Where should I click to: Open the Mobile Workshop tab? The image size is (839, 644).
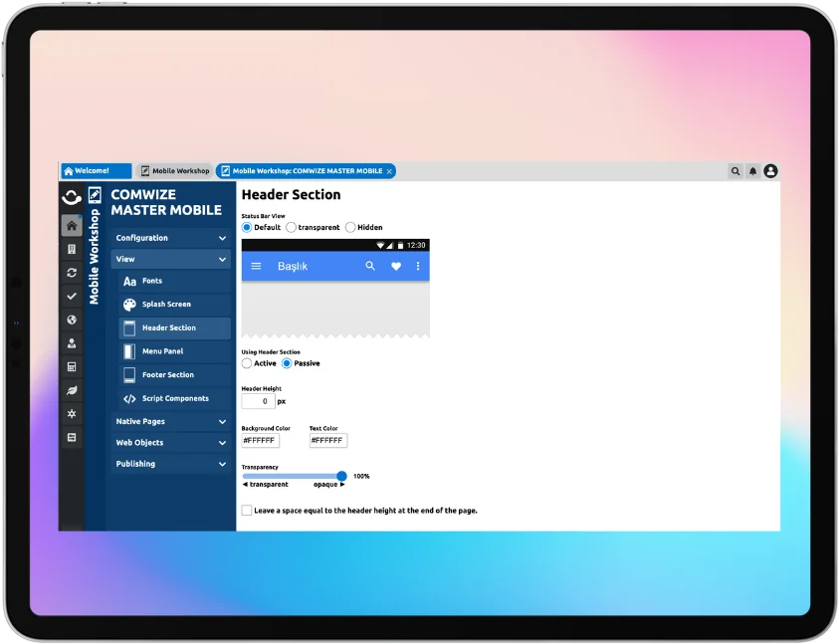click(174, 170)
